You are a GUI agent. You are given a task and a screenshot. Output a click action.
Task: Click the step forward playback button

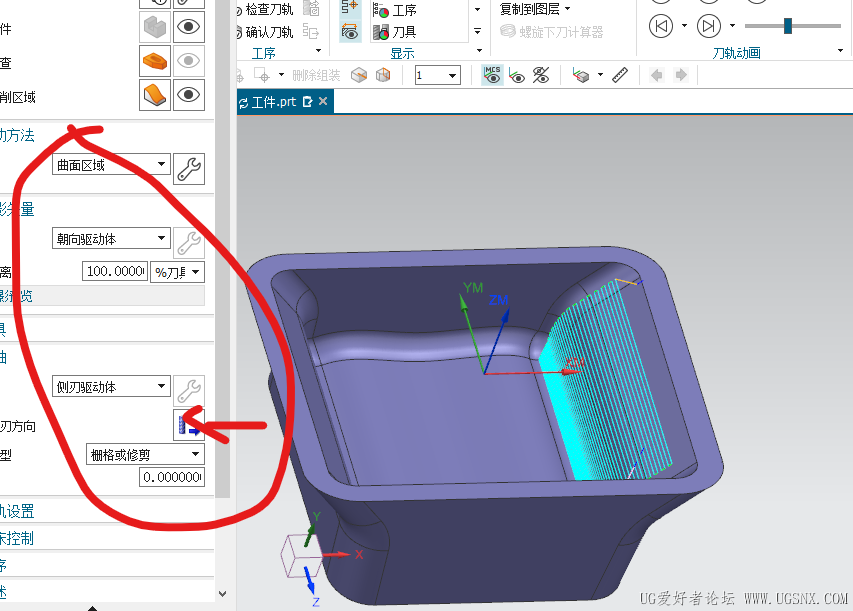point(709,26)
